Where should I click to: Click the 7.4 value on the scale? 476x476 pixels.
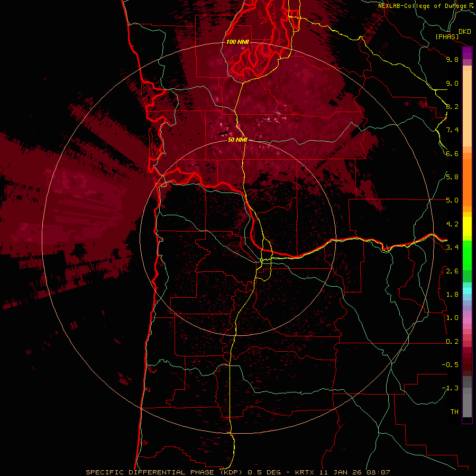click(x=452, y=130)
